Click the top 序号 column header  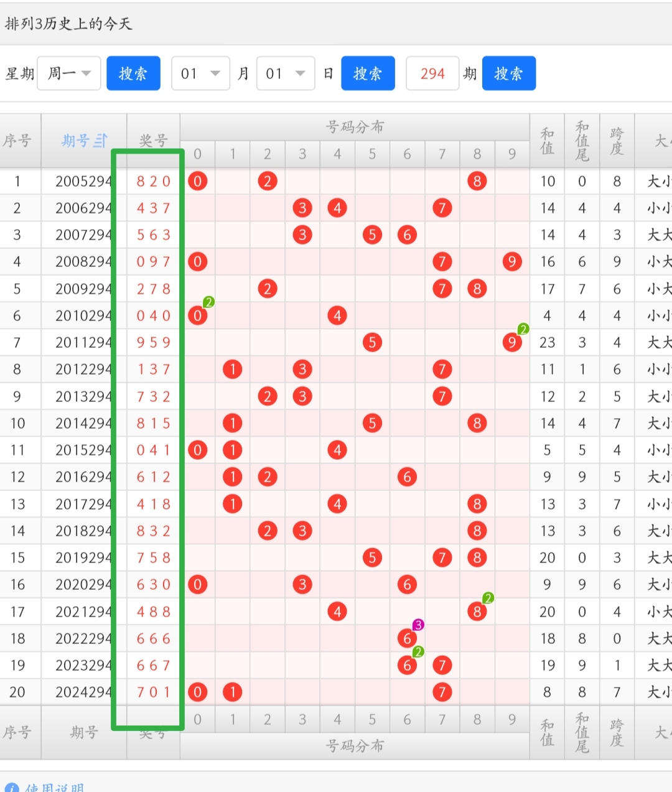pos(17,141)
